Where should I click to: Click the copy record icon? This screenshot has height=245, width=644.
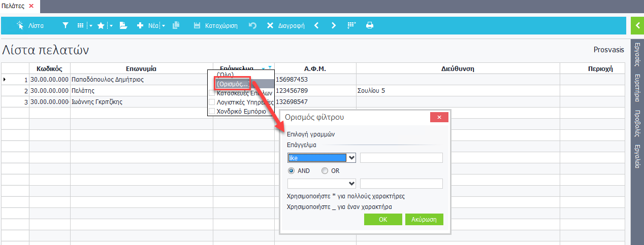[176, 25]
